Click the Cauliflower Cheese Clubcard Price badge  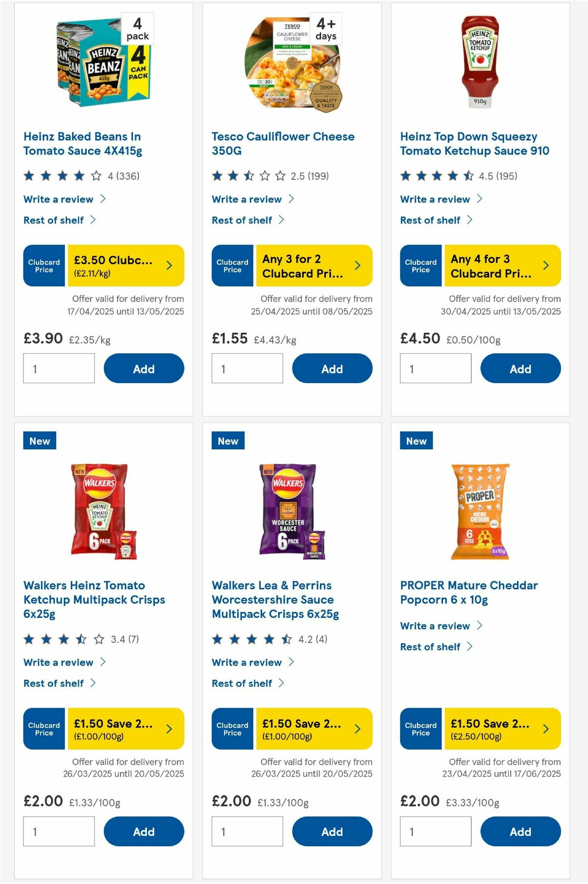tap(232, 265)
